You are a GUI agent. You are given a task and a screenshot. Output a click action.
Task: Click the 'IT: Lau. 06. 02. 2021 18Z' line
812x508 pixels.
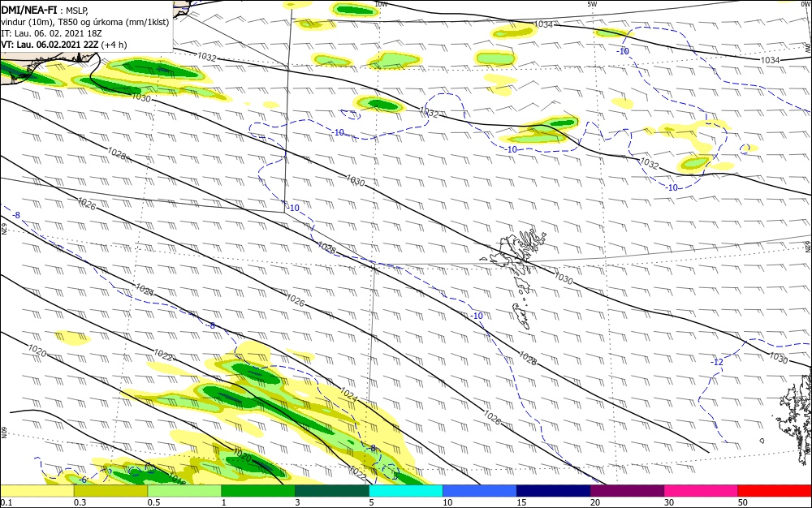(51, 33)
